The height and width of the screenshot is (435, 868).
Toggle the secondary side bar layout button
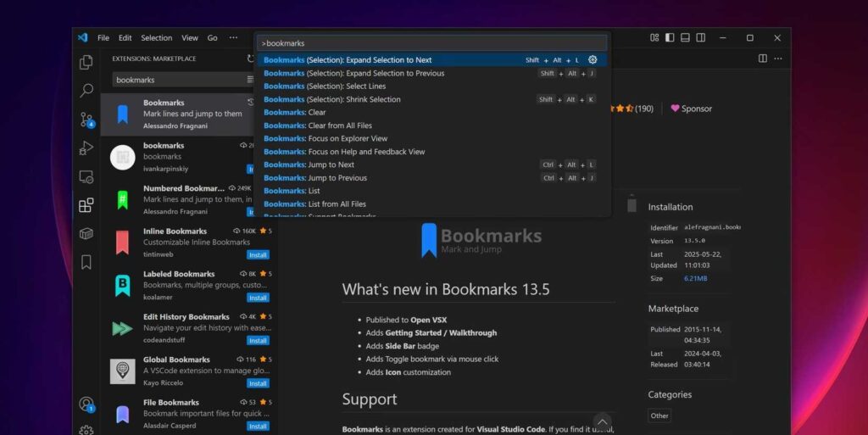click(701, 37)
